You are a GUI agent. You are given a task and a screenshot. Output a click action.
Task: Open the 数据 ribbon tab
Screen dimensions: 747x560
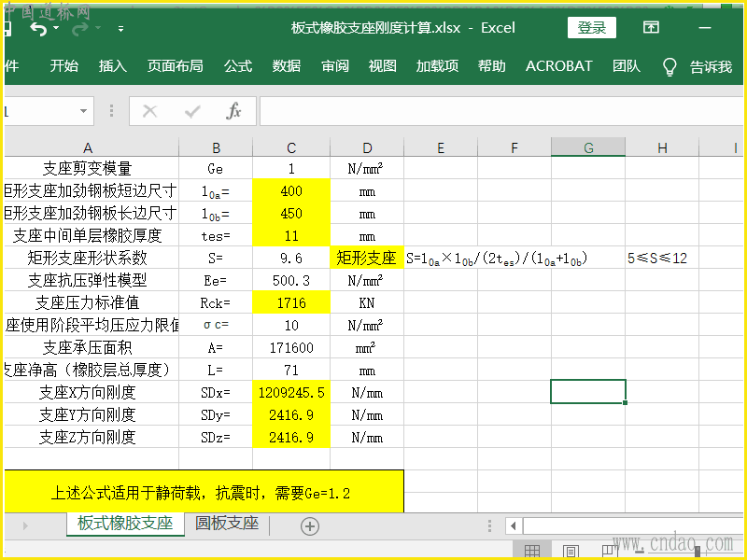[287, 65]
